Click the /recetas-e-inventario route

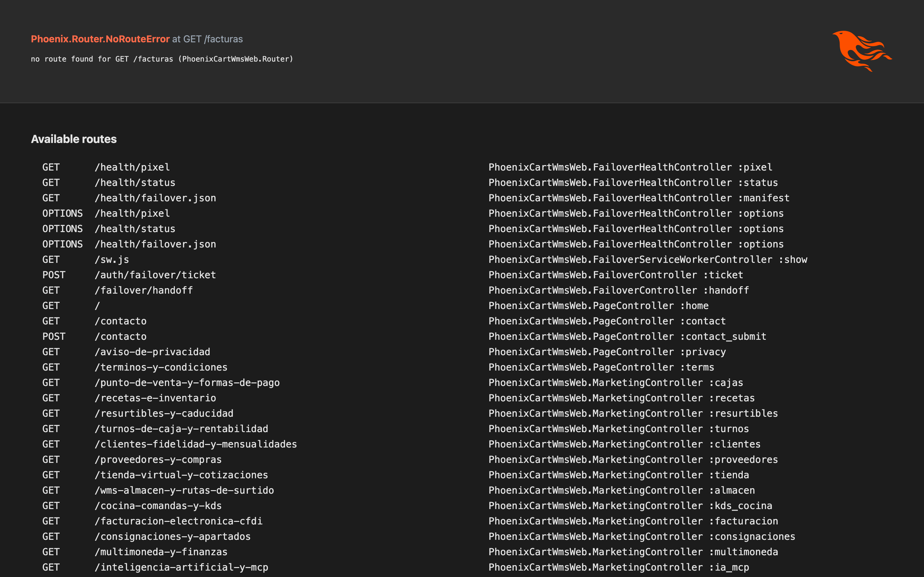point(155,398)
